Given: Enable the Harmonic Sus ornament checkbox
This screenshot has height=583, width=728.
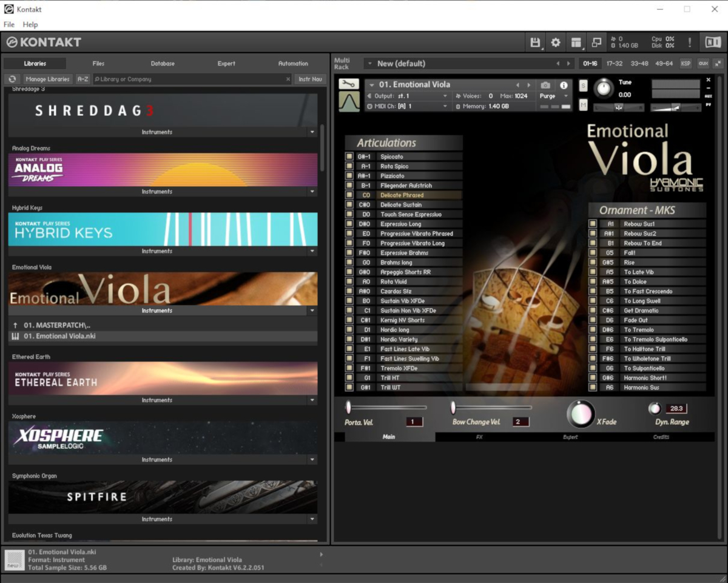Looking at the screenshot, I should point(593,388).
